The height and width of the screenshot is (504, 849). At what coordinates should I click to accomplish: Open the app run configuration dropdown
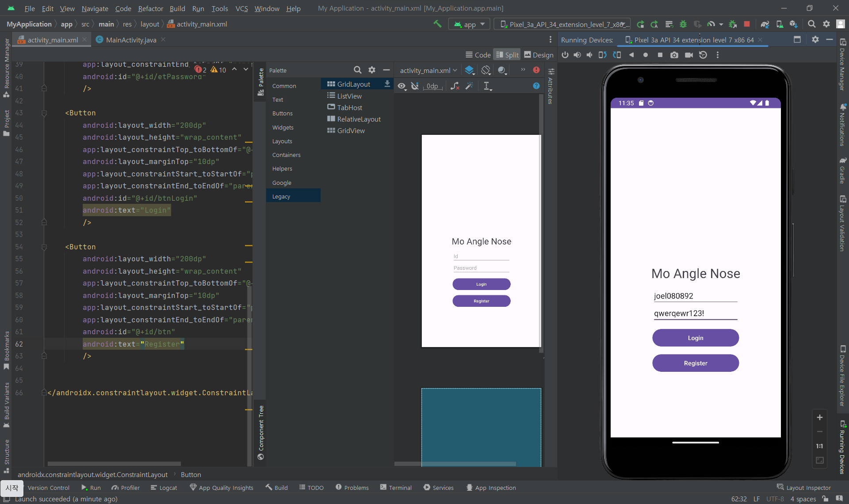pyautogui.click(x=470, y=24)
